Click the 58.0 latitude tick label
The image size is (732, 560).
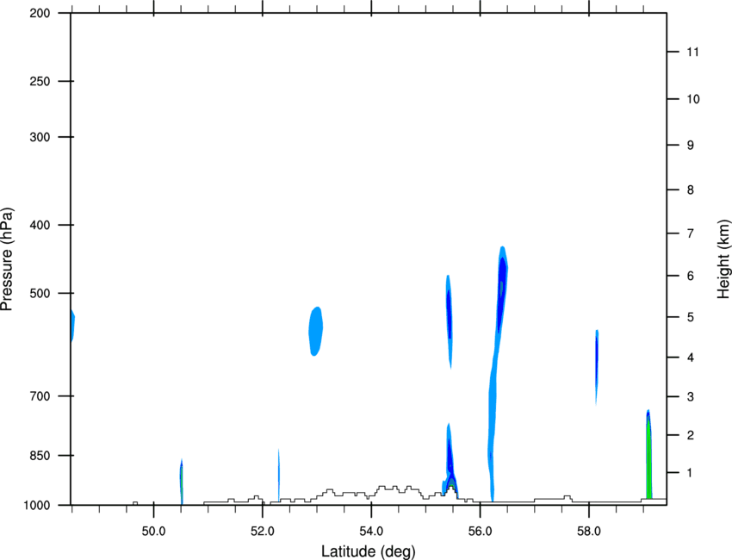(x=589, y=532)
